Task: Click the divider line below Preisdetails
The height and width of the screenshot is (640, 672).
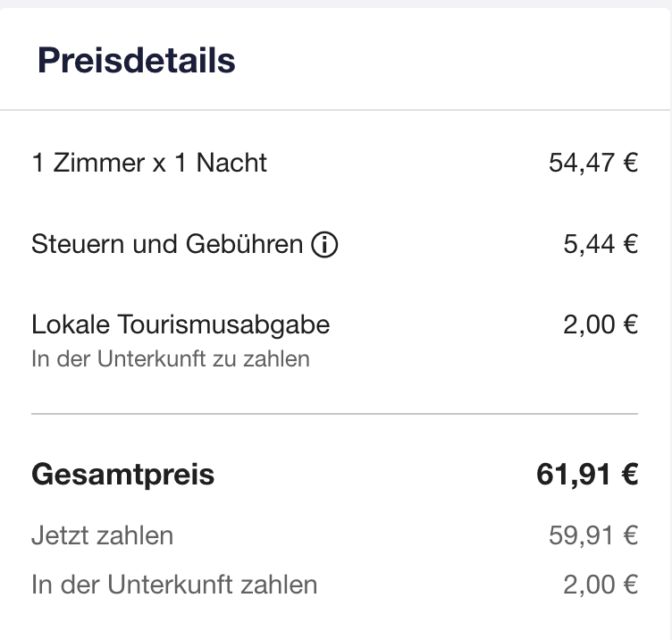Action: coord(335,110)
